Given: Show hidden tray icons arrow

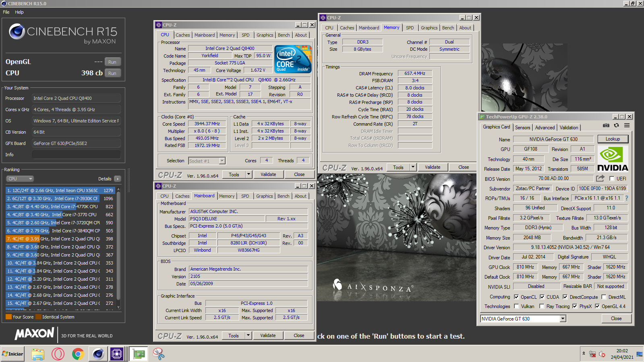Looking at the screenshot, I should pos(584,354).
